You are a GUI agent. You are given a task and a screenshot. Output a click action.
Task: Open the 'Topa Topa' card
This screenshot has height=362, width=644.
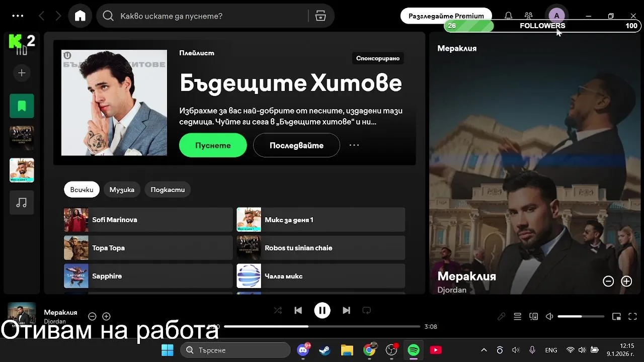148,248
